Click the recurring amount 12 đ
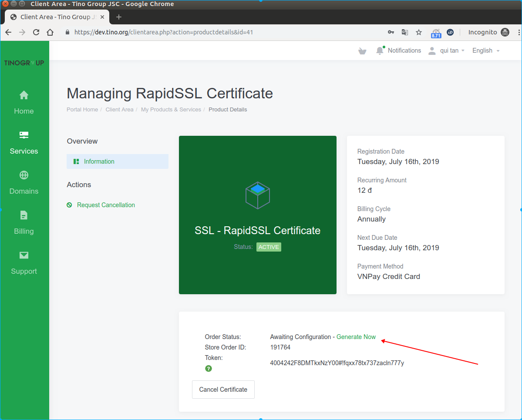 tap(364, 190)
